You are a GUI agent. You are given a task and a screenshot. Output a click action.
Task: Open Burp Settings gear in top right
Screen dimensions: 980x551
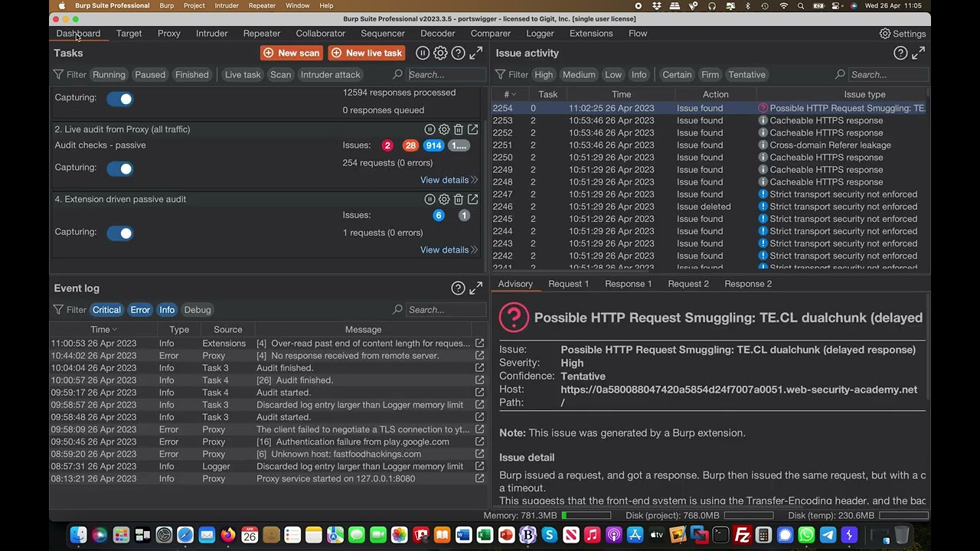tap(885, 34)
